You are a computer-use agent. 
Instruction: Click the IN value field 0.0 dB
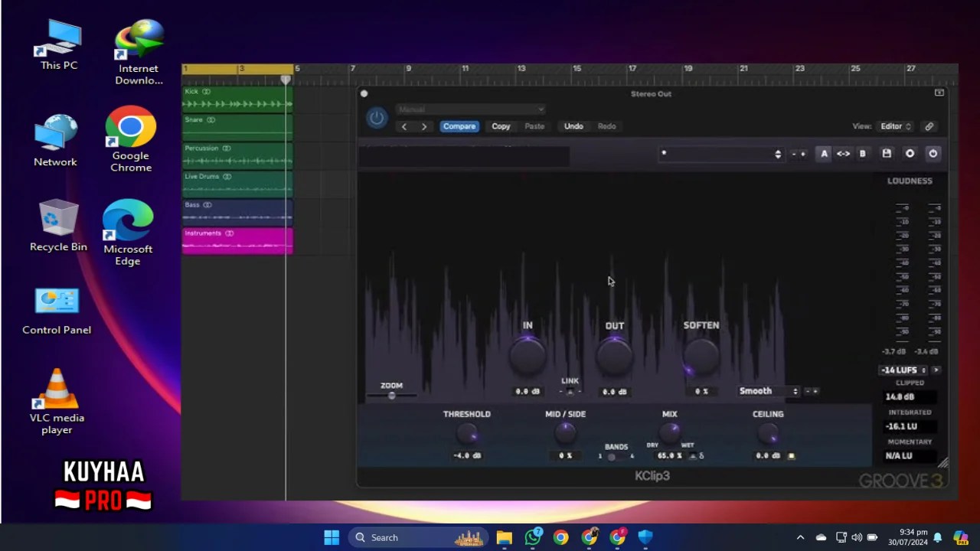tap(527, 392)
